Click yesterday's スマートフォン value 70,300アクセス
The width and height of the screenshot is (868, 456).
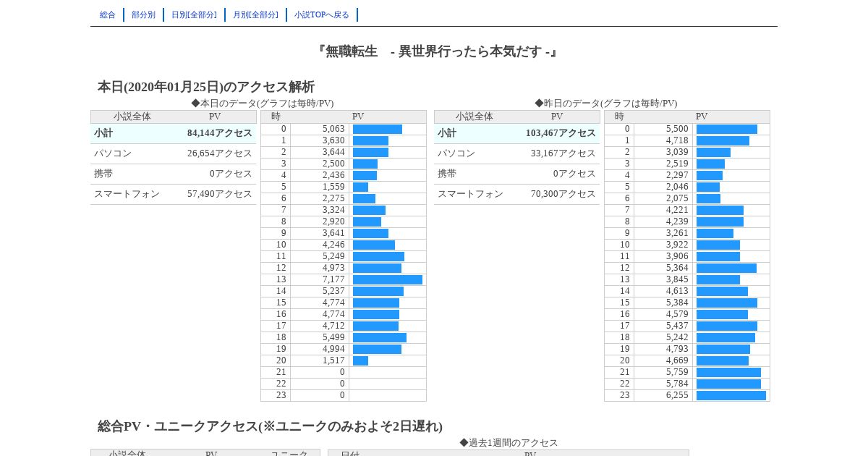point(563,194)
